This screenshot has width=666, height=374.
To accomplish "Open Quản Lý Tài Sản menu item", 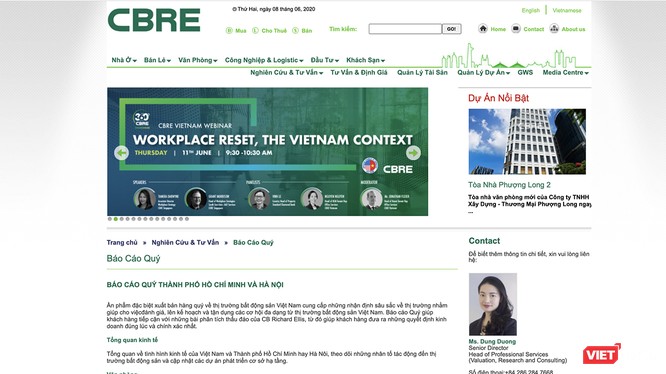I will click(x=422, y=73).
